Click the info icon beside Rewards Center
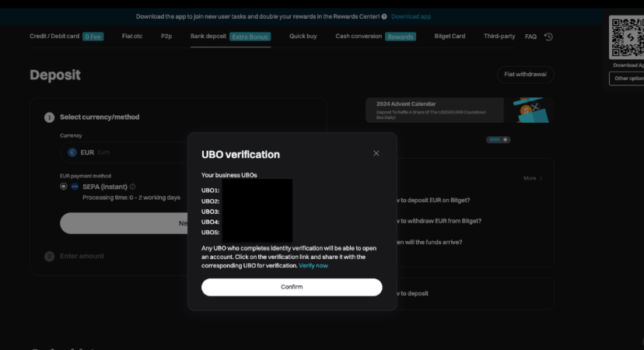644x350 pixels. point(384,16)
